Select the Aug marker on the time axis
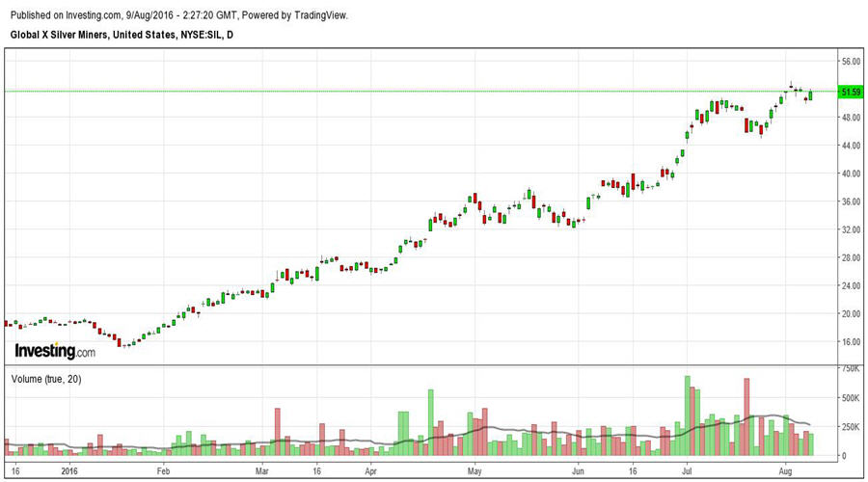Screen dimensions: 868x482 click(x=786, y=471)
